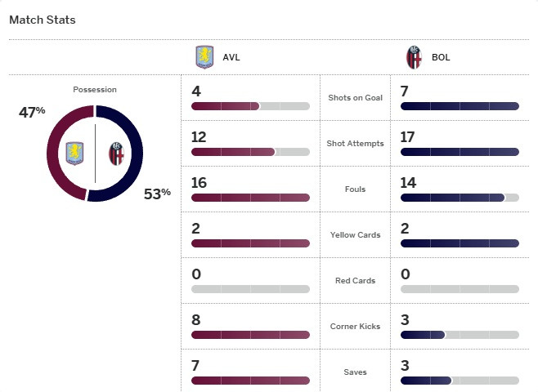
Task: Select the Possession chart title
Action: point(95,89)
